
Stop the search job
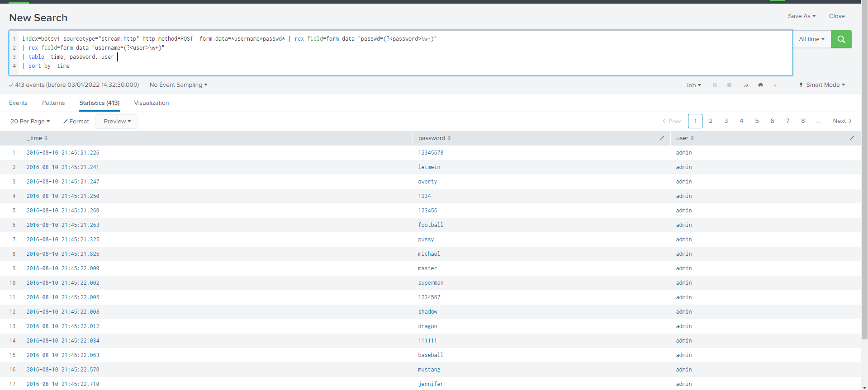[x=729, y=85]
